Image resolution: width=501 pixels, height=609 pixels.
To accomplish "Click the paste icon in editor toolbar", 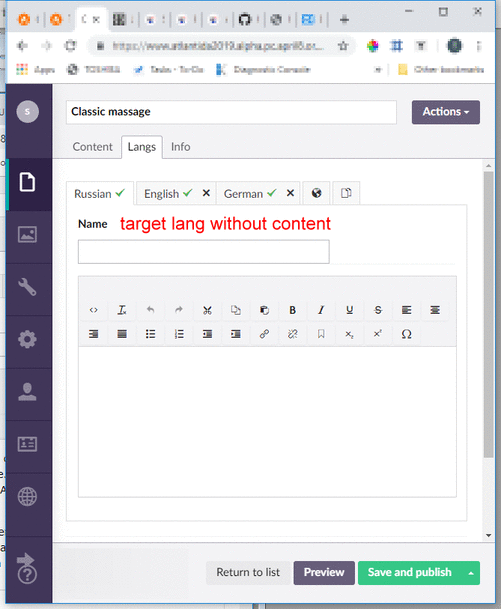I will (x=264, y=310).
